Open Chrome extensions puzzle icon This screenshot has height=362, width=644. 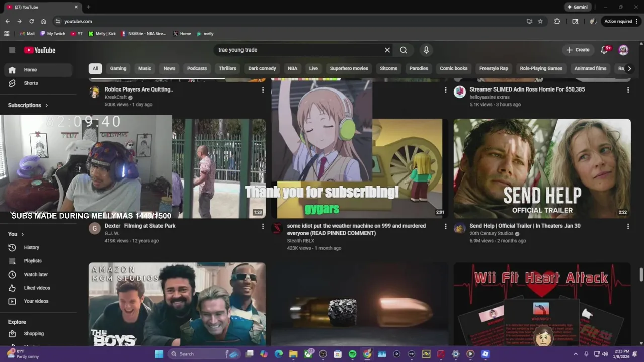click(557, 21)
